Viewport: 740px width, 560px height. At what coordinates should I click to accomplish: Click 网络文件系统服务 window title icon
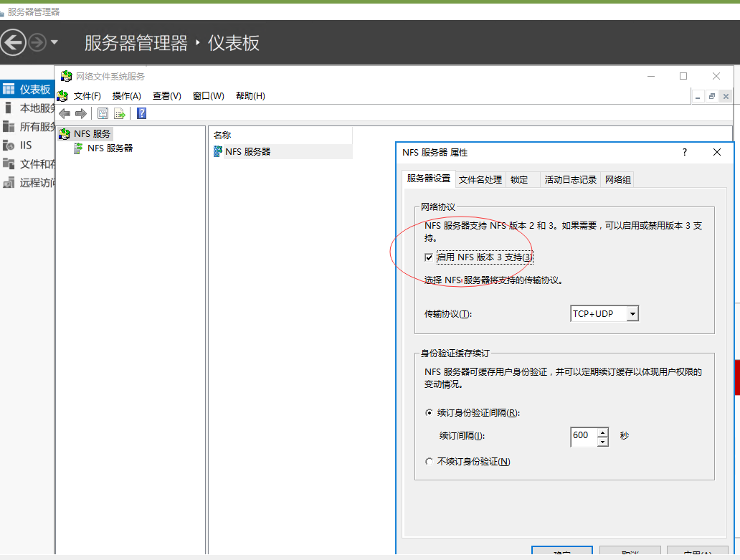tap(67, 76)
